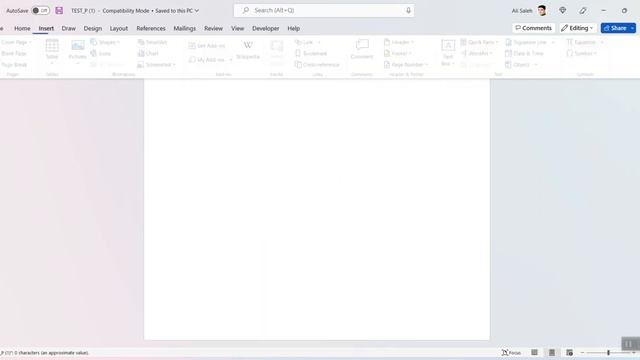The height and width of the screenshot is (360, 640).
Task: Click the Icons button
Action: 101,53
